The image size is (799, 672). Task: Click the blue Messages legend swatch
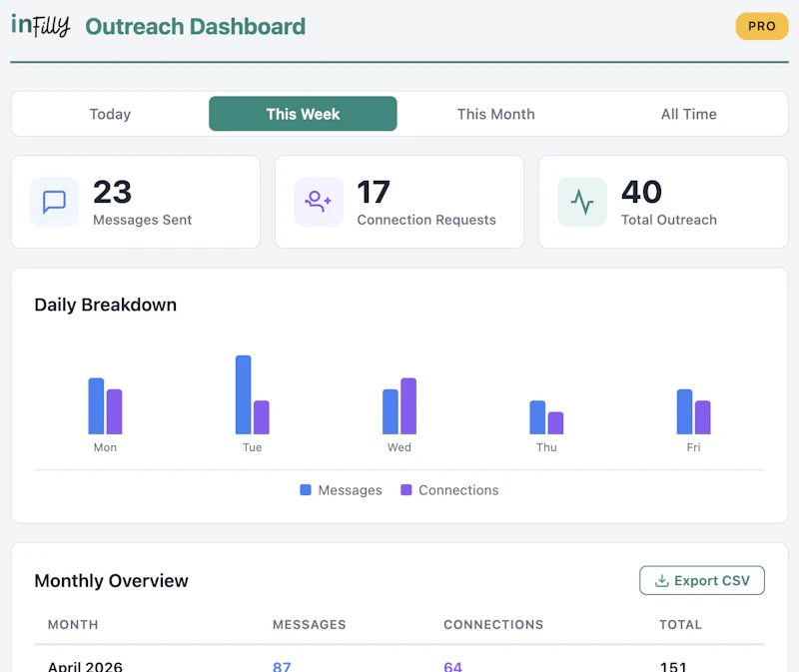point(306,489)
